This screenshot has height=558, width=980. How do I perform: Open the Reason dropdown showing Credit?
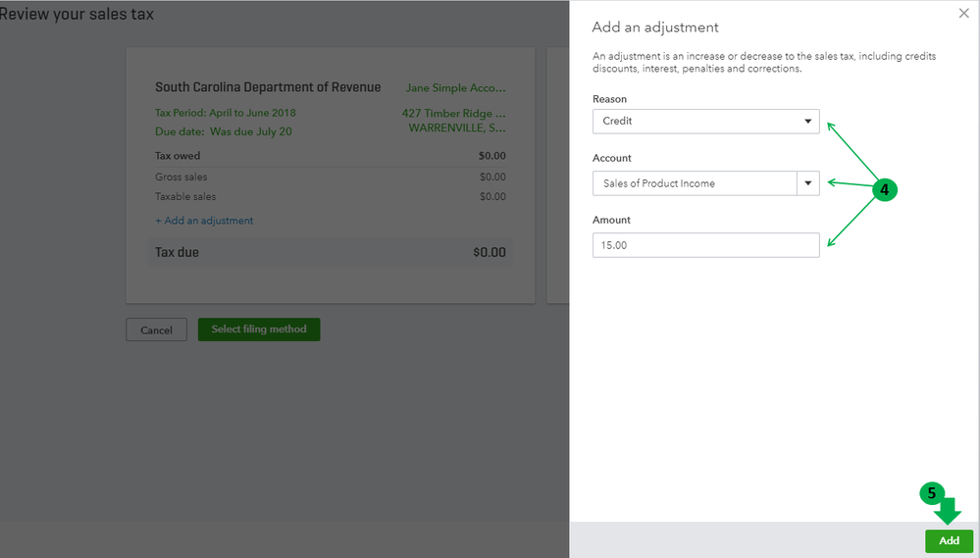point(705,121)
